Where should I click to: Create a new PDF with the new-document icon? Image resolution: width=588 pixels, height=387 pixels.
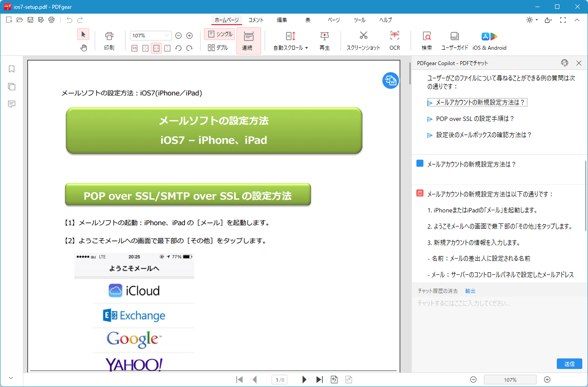click(9, 20)
